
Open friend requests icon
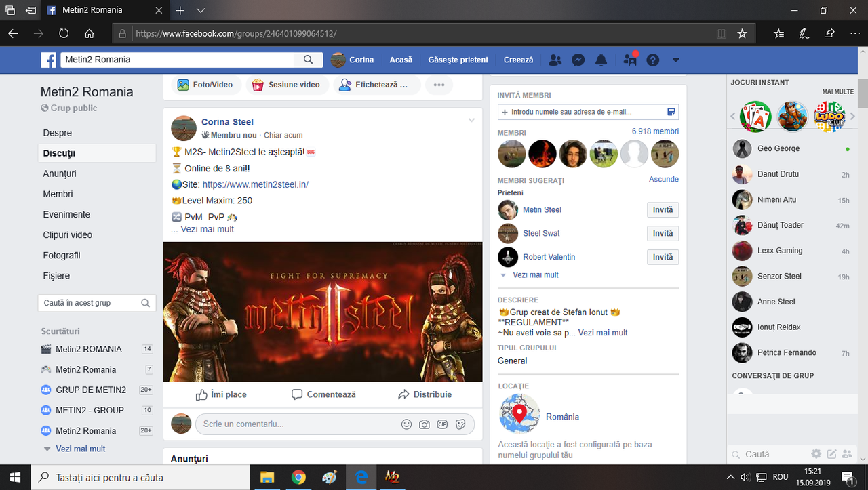(555, 60)
